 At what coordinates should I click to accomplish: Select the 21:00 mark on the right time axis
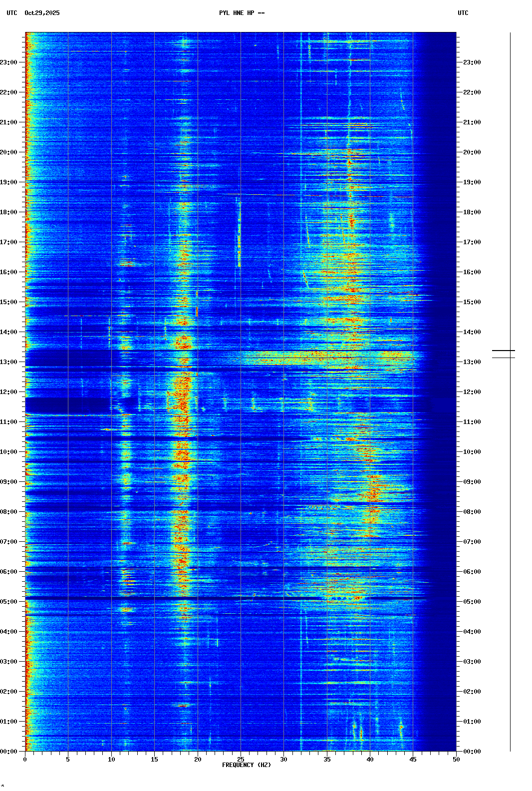pos(472,122)
